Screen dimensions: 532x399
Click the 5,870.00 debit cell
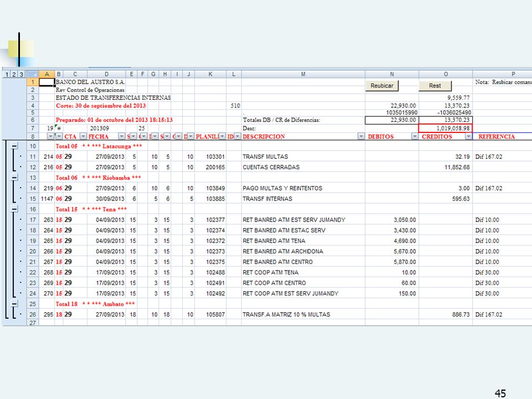pyautogui.click(x=392, y=262)
